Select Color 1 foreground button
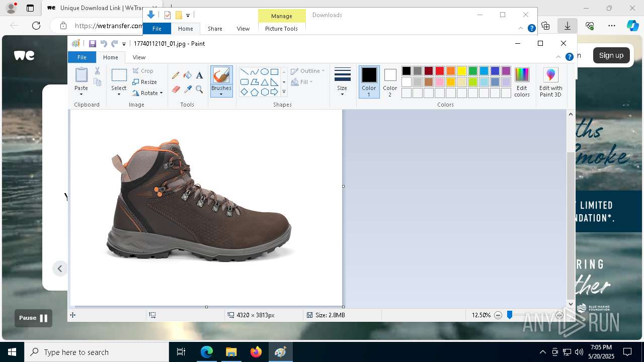The image size is (644, 362). (x=369, y=82)
